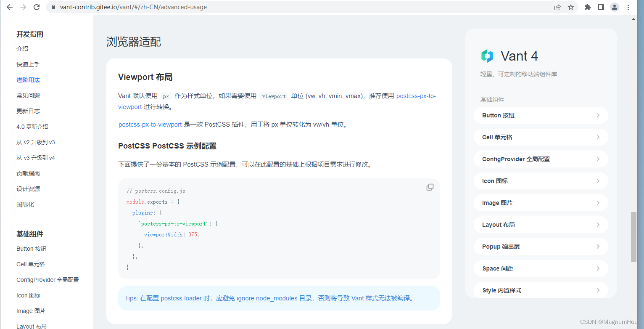644x329 pixels.
Task: Open the browser extensions puzzle icon
Action: [x=587, y=7]
